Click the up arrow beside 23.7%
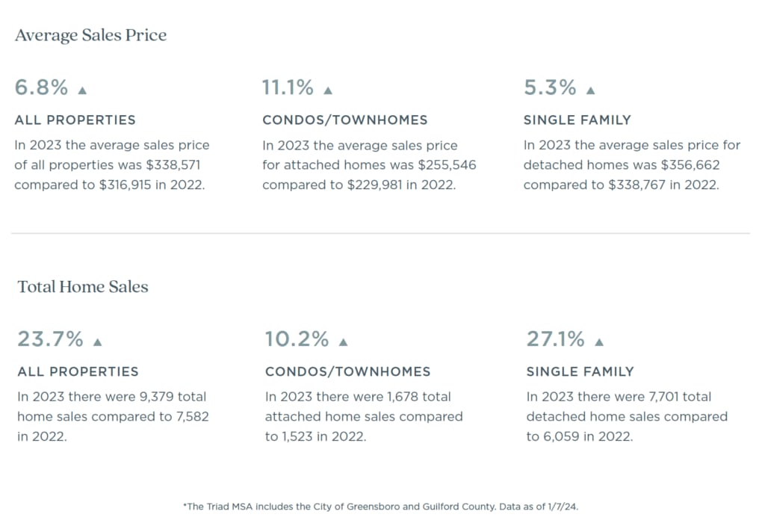This screenshot has width=765, height=532. click(98, 342)
